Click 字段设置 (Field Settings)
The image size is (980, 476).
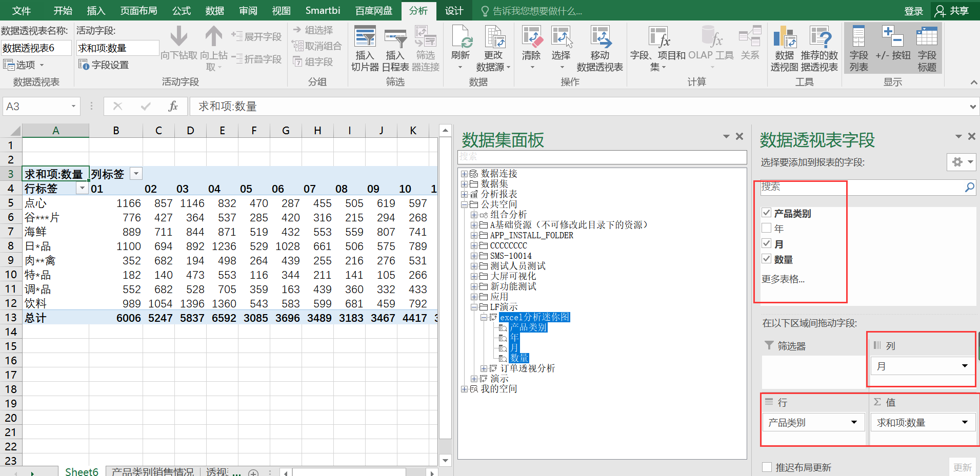[x=104, y=65]
